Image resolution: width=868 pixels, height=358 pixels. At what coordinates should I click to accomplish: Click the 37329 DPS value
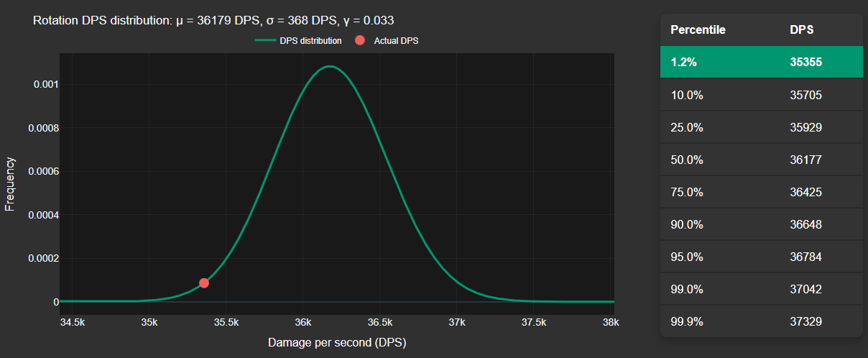(805, 321)
